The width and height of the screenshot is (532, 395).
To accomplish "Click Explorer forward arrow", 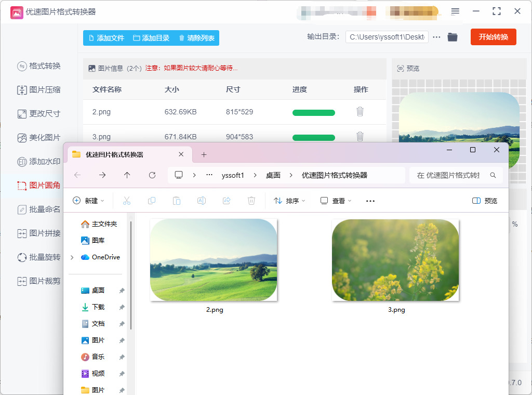I will 102,175.
